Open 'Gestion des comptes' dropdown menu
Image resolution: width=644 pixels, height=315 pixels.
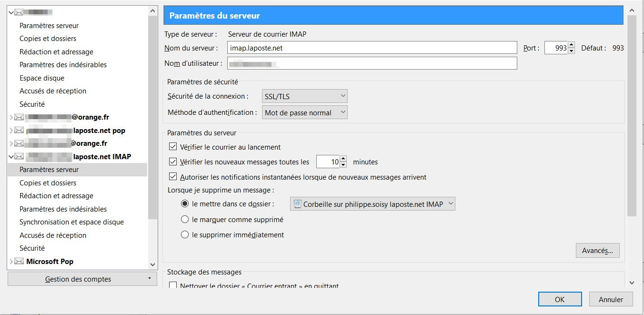click(82, 279)
